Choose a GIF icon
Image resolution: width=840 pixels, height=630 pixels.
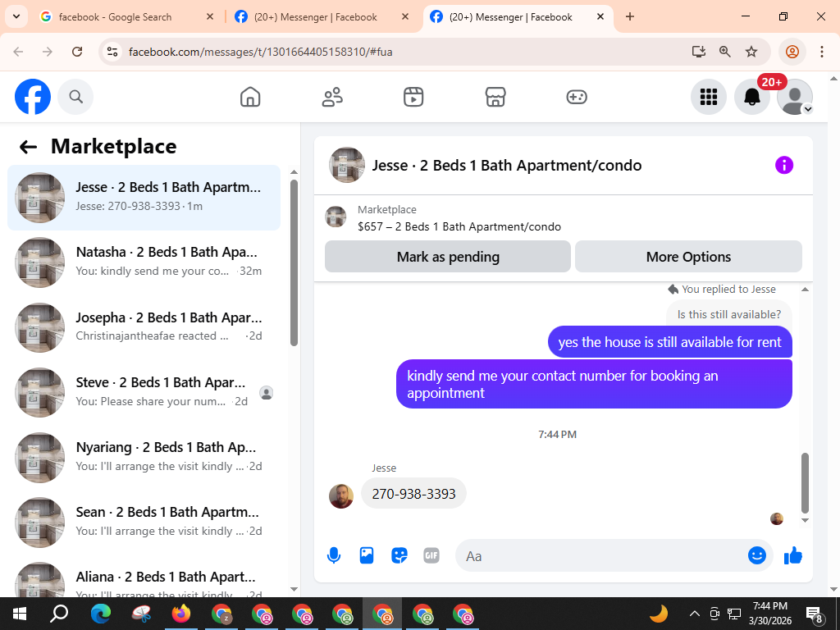[x=431, y=555]
